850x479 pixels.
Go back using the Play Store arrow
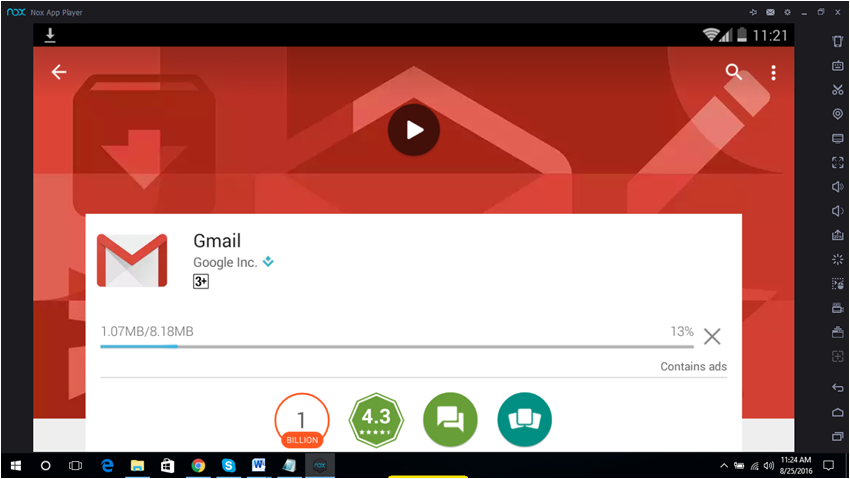coord(59,72)
